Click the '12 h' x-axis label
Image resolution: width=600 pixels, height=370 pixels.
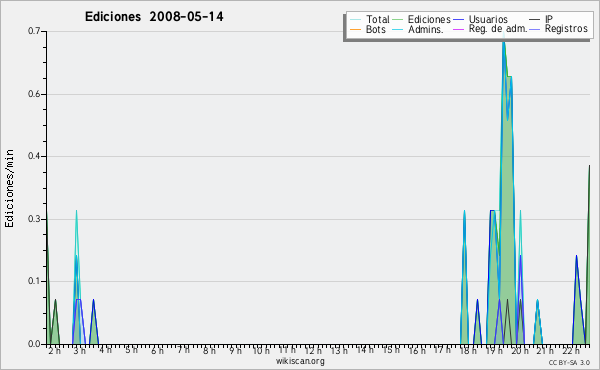(x=313, y=351)
